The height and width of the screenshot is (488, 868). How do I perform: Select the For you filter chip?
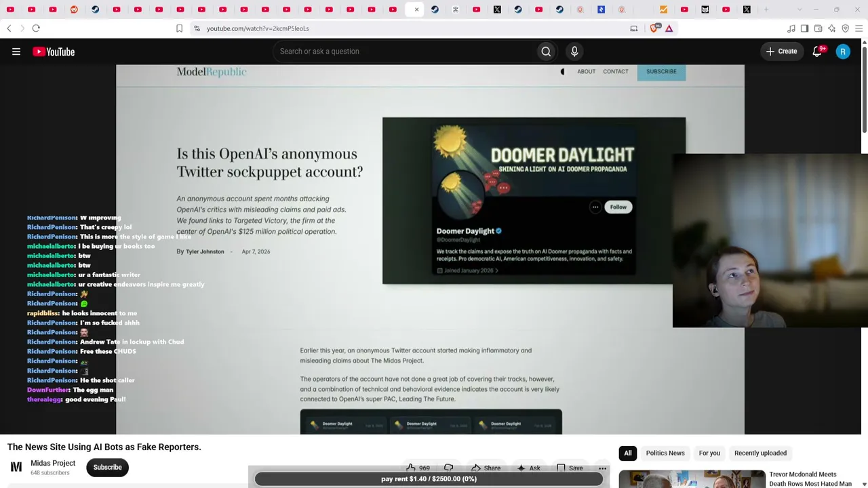click(709, 453)
